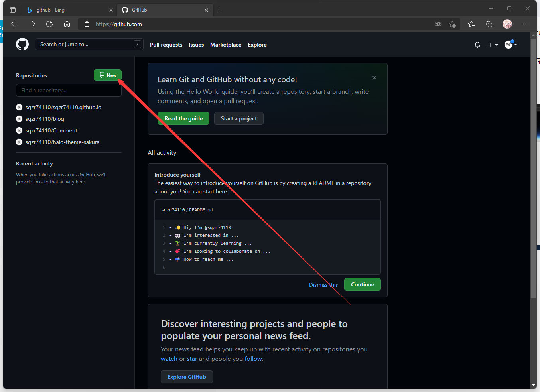Open Pull requests page
This screenshot has width=540, height=392.
tap(166, 45)
